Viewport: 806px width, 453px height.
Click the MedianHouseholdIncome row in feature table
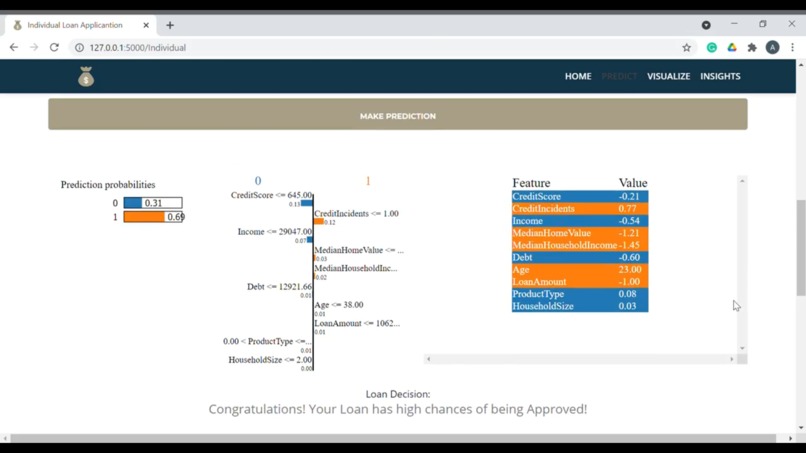(x=580, y=245)
